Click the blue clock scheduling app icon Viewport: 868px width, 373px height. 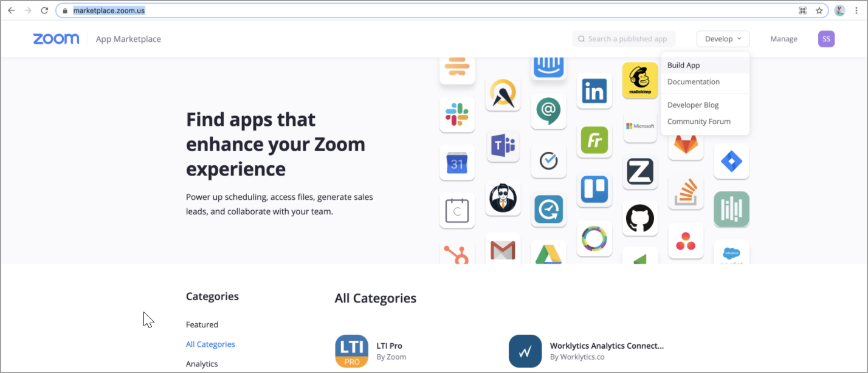(x=548, y=210)
